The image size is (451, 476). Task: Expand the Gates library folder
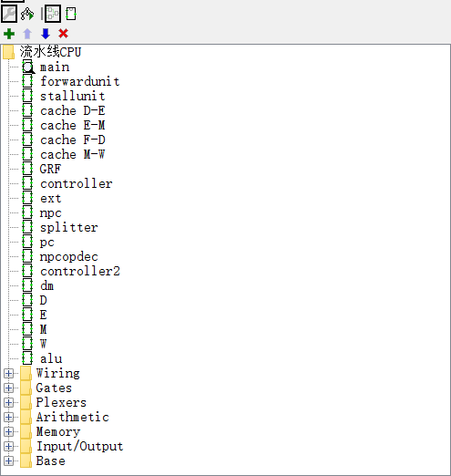point(9,388)
